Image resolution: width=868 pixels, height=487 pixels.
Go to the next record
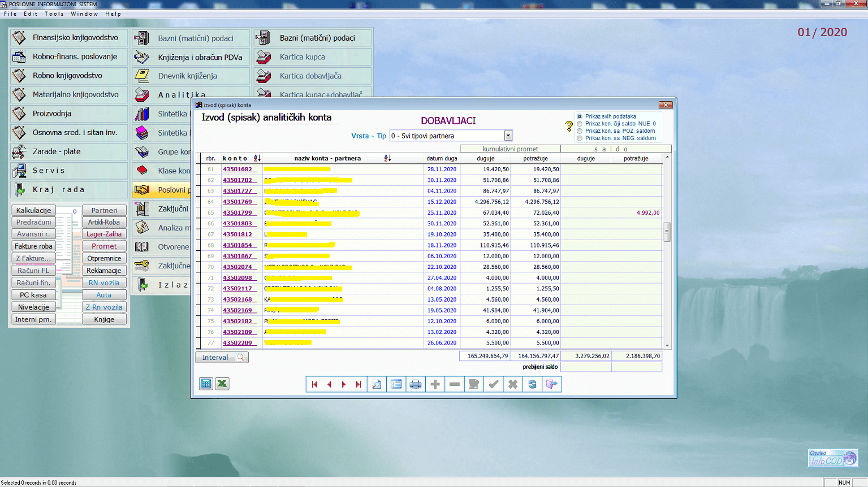coord(344,384)
